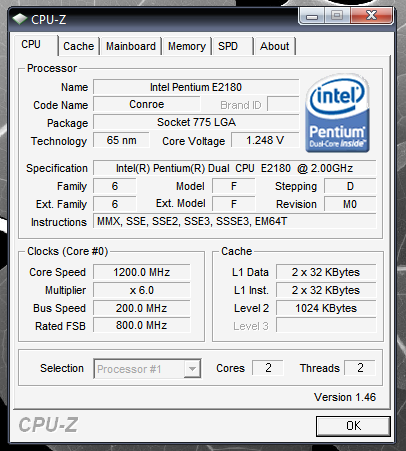Click the OK button
The width and height of the screenshot is (406, 451).
pyautogui.click(x=353, y=426)
